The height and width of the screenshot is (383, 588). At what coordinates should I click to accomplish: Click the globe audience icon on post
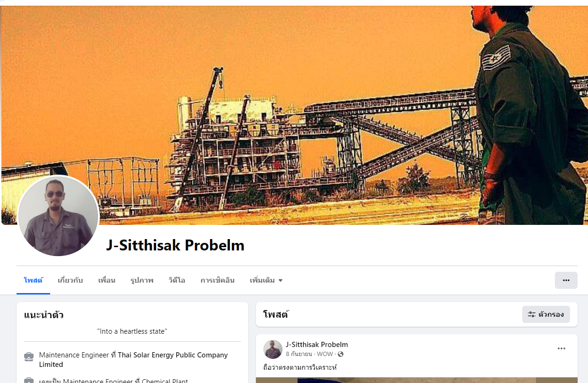point(341,354)
